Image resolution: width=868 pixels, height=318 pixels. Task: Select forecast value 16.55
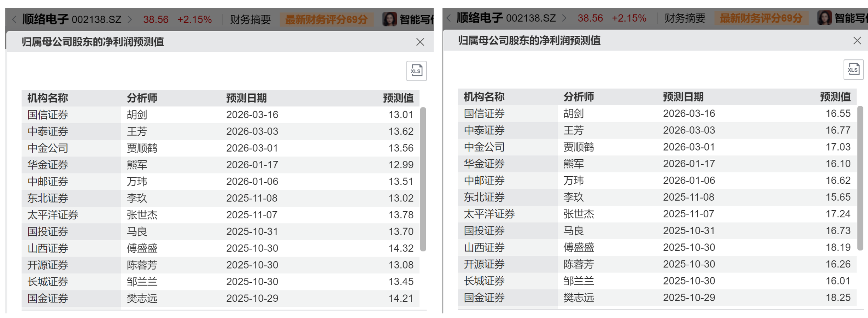coord(838,113)
